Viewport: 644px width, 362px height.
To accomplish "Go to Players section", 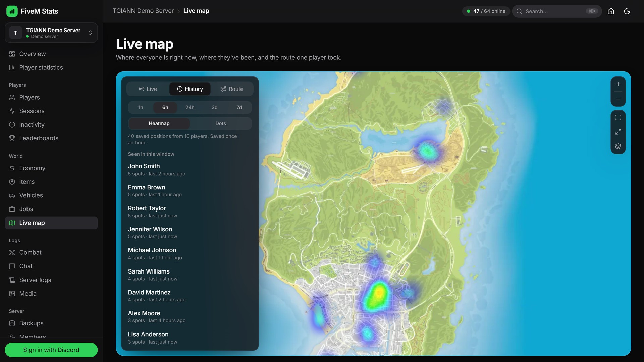I will point(51,97).
